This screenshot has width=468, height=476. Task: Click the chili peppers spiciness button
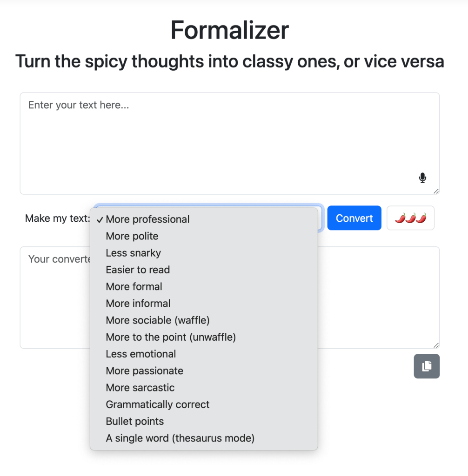410,218
